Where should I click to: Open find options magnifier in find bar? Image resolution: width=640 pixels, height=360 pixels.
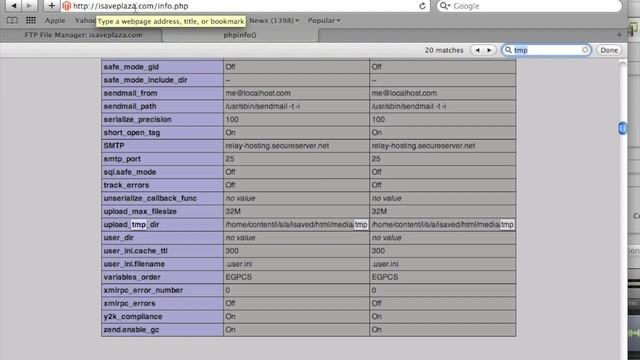coord(508,50)
